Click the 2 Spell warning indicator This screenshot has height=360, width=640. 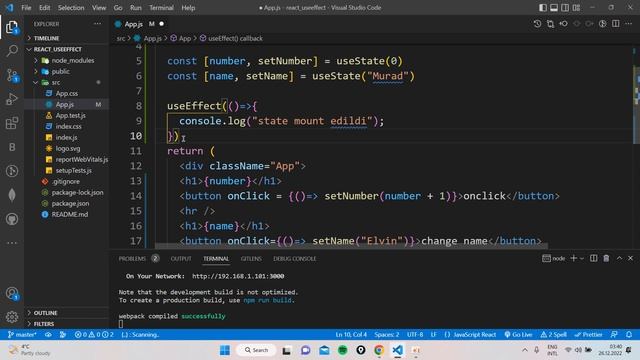pos(553,335)
